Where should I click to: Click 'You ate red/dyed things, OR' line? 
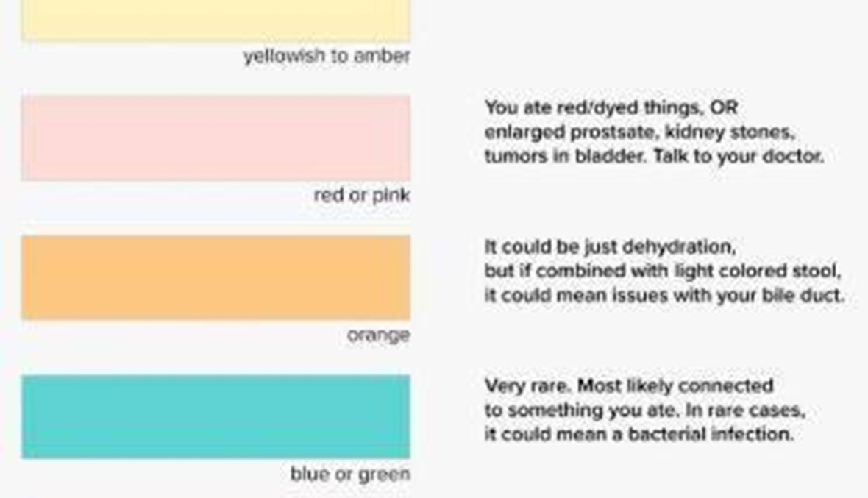pos(611,108)
